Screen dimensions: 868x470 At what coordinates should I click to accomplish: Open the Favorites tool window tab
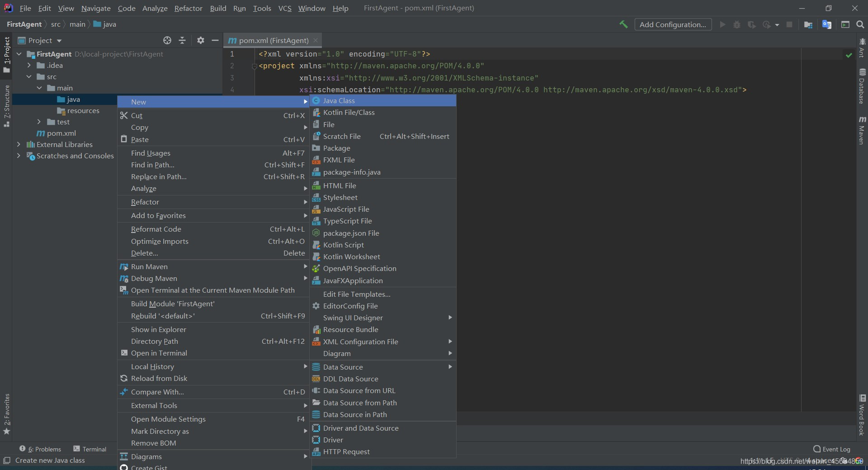click(x=6, y=414)
